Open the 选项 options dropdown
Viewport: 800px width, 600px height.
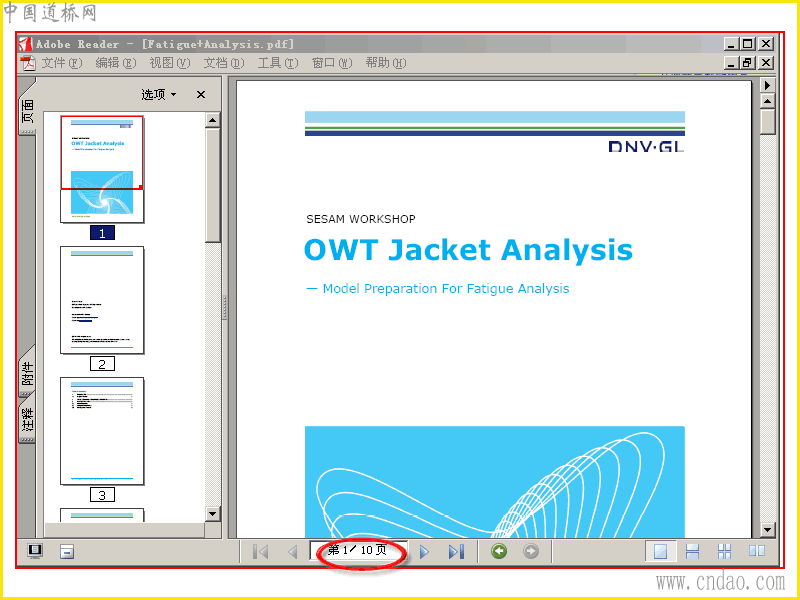point(159,94)
